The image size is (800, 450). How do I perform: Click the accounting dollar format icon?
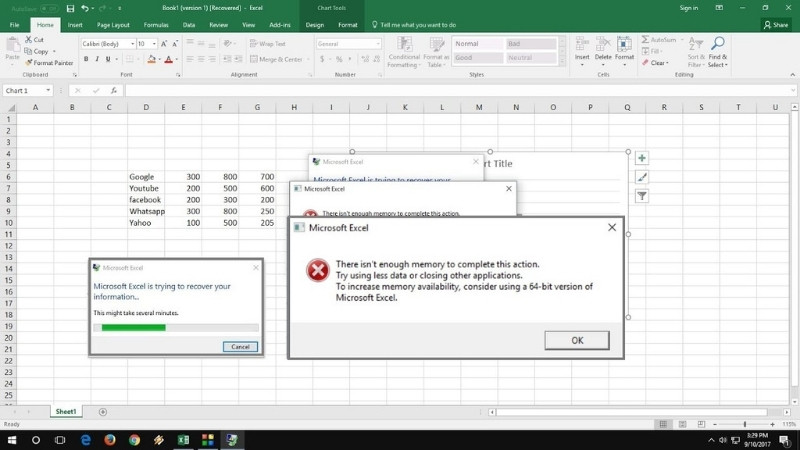(x=322, y=59)
